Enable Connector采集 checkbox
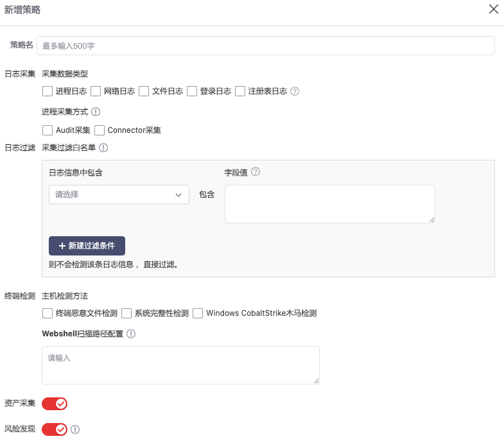504x441 pixels. 100,130
